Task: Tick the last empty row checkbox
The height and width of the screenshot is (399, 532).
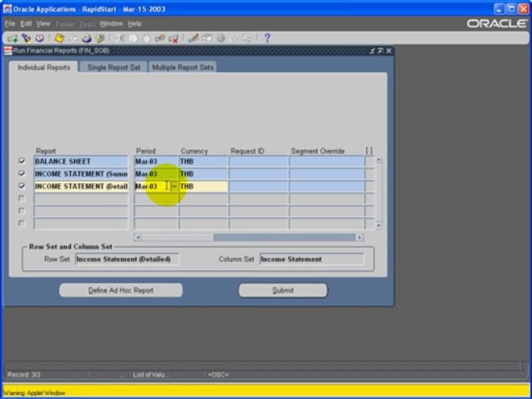Action: click(22, 223)
